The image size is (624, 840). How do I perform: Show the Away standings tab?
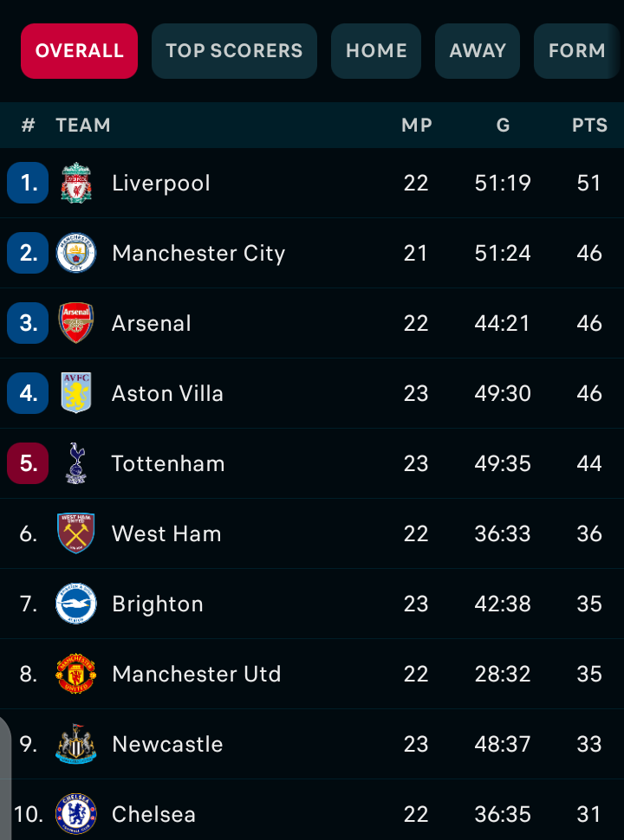pyautogui.click(x=478, y=50)
